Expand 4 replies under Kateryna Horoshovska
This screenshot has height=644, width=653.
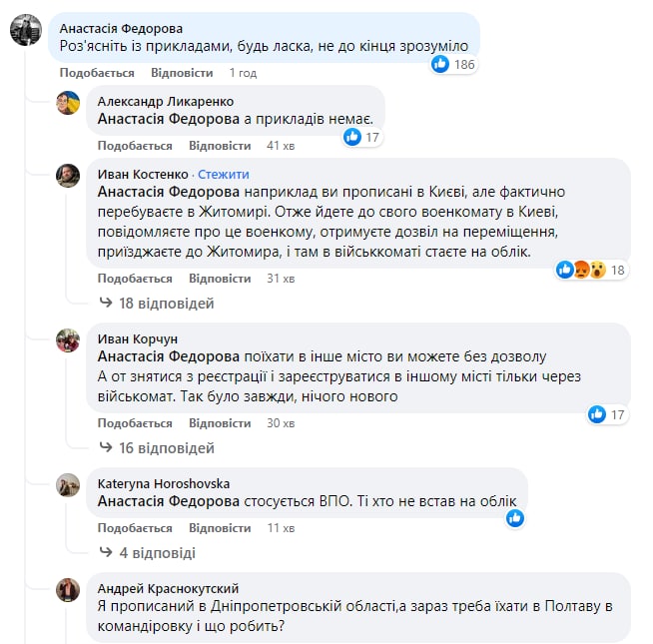pos(150,552)
